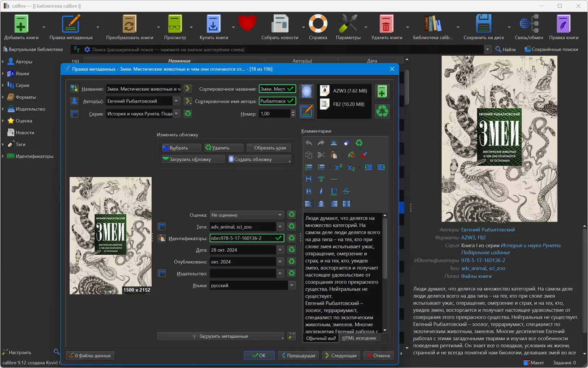Viewport: 588px width, 368px height.
Task: Clear the series with its green recycle icon
Action: (188, 114)
